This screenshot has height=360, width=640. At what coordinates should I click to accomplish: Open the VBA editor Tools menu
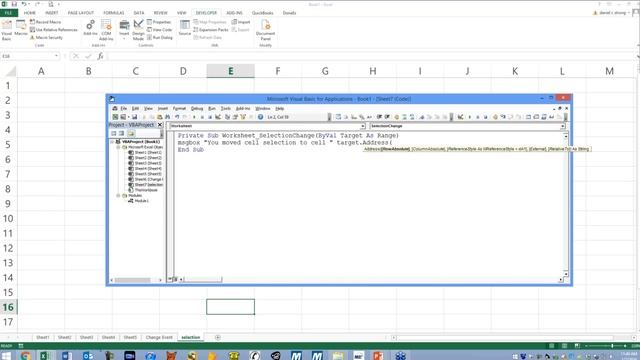(226, 109)
